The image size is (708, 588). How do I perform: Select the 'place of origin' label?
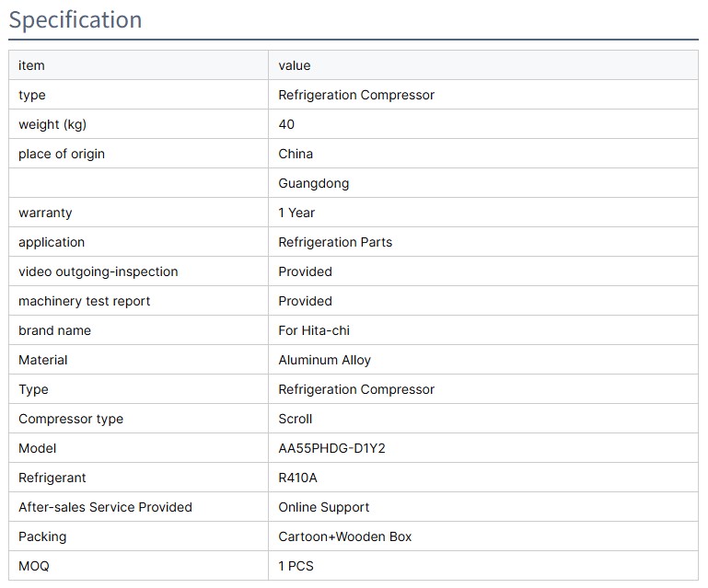(x=62, y=154)
